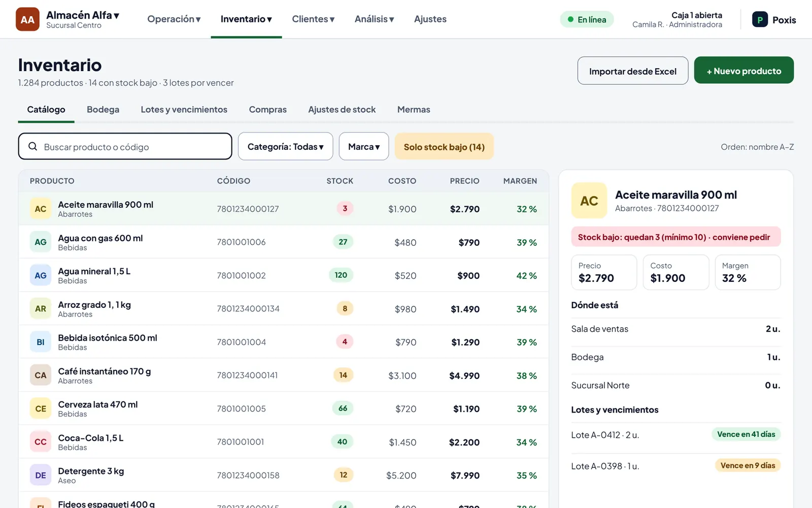Screen dimensions: 812x508
Task: Switch to Lotes y vencimientos tab
Action: click(184, 110)
